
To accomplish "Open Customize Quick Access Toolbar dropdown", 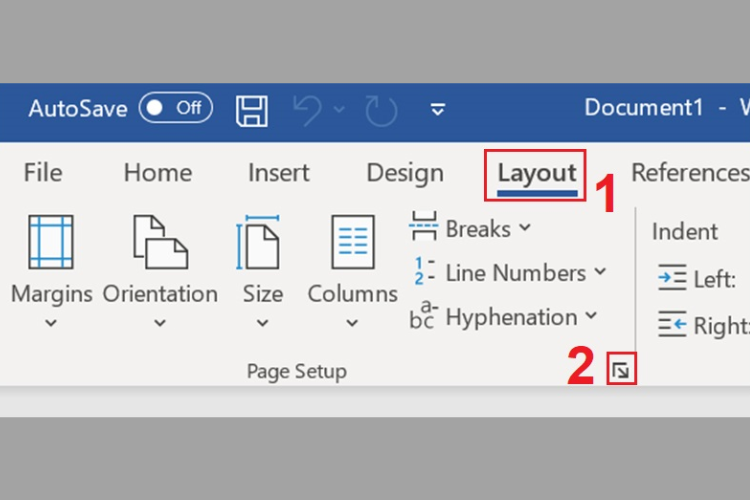I will pos(438,109).
